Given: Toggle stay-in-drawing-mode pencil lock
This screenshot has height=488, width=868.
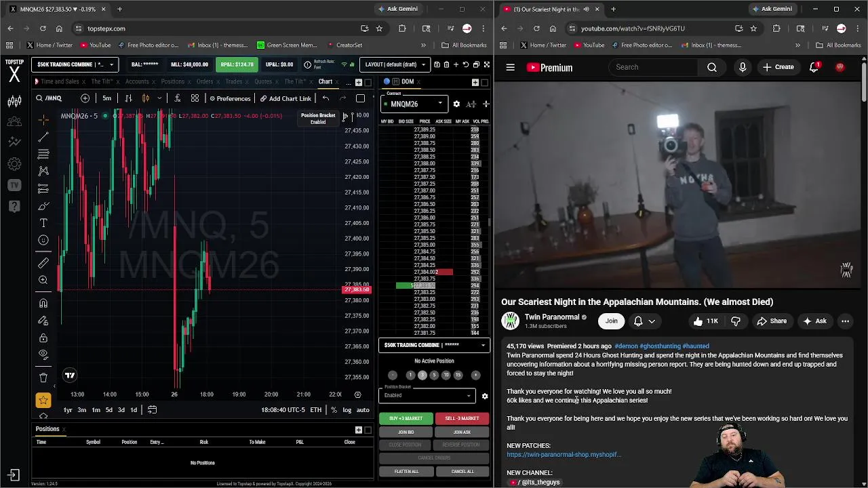Looking at the screenshot, I should (43, 321).
